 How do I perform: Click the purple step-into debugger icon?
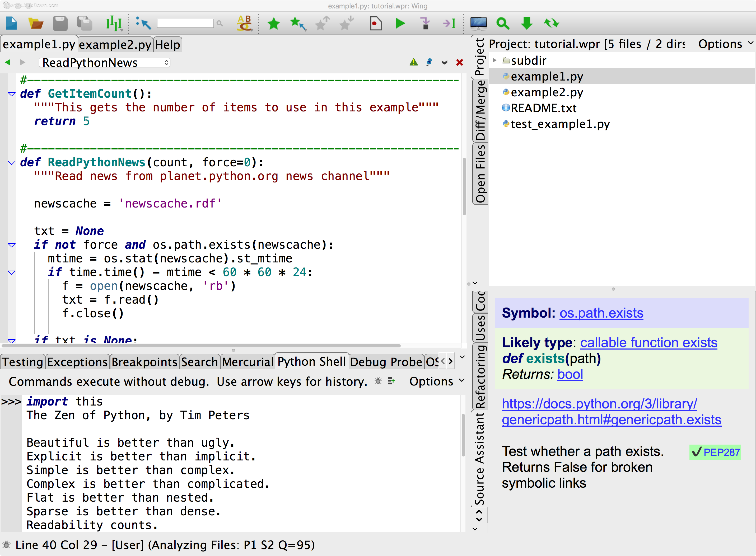[x=425, y=23]
